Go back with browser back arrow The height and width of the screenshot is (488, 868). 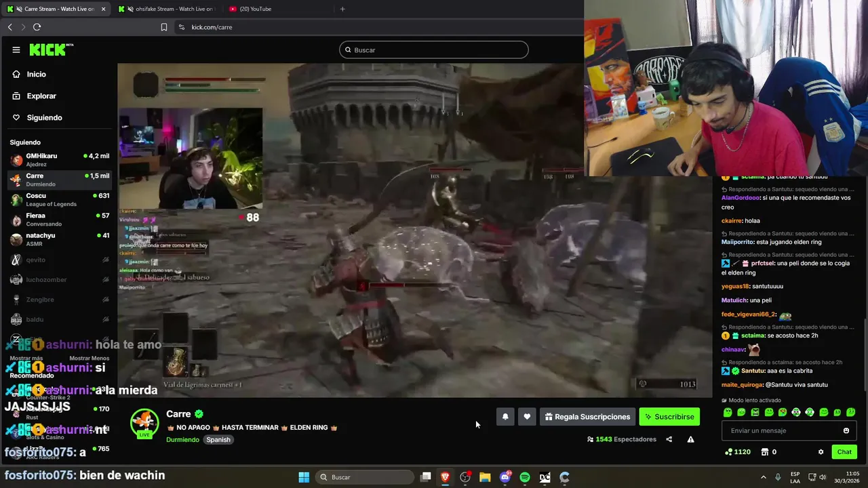tap(10, 27)
